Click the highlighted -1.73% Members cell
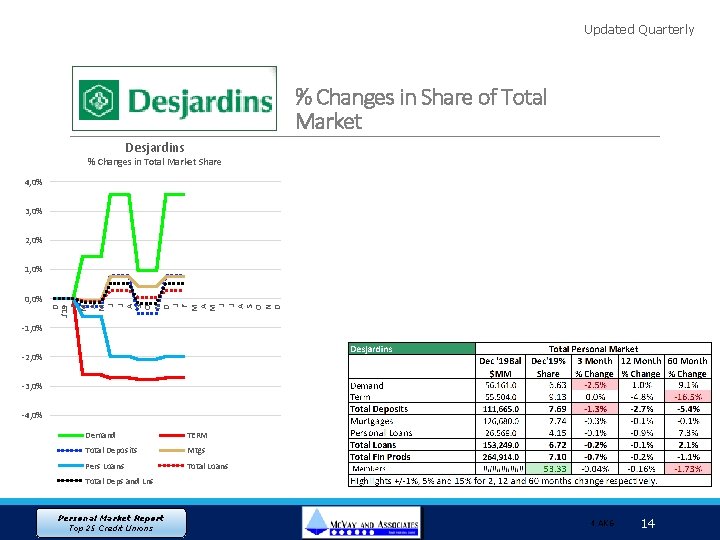This screenshot has height=540, width=720. (x=687, y=468)
